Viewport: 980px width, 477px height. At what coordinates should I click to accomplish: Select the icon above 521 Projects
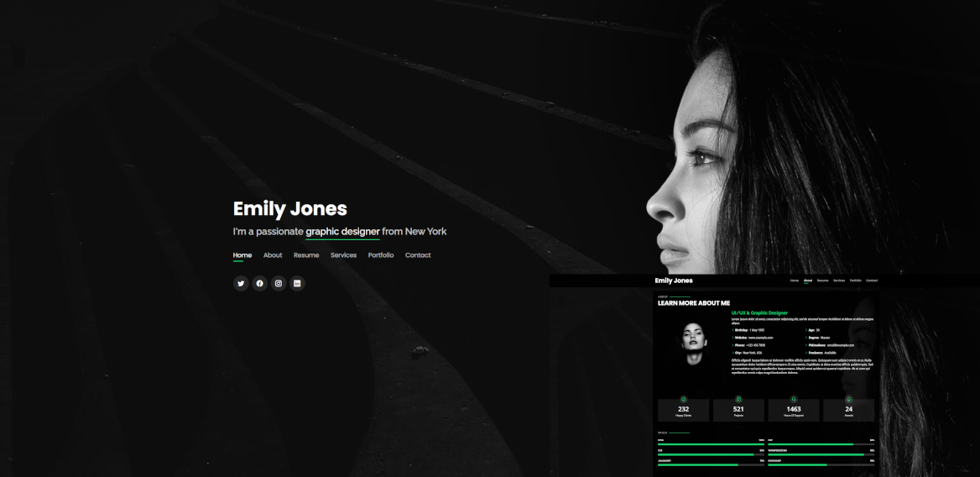tap(738, 399)
